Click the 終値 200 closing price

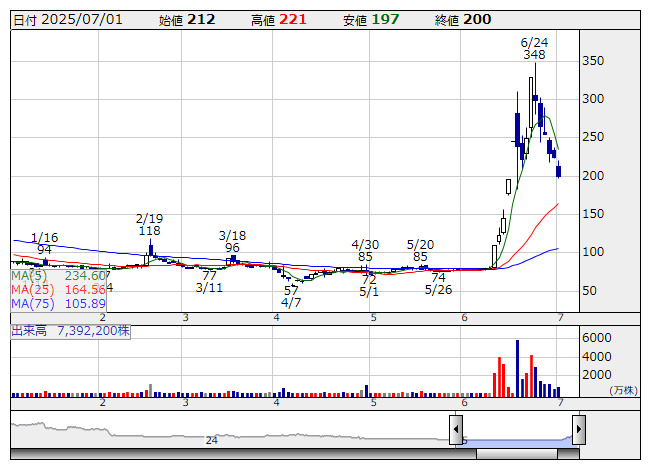click(x=463, y=19)
